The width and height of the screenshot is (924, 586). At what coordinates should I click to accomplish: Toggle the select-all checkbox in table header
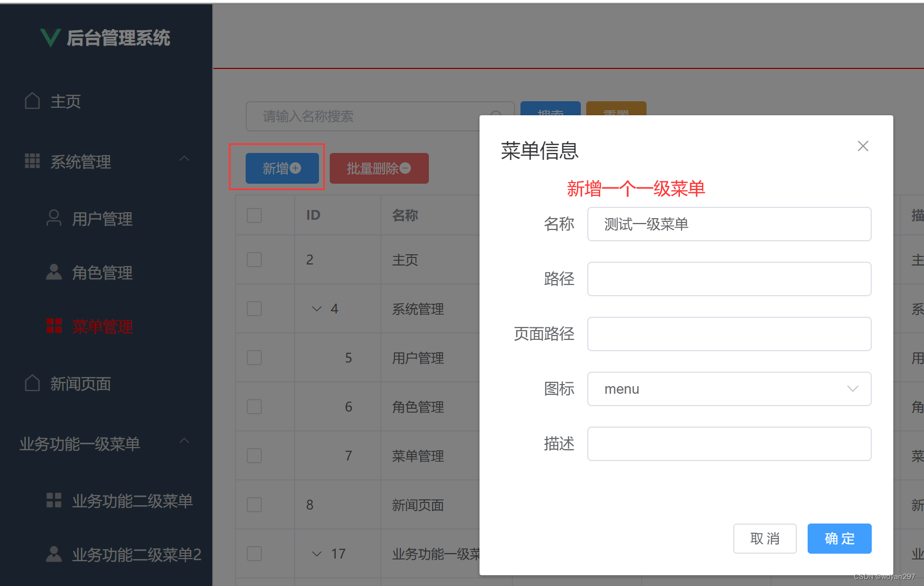point(254,215)
